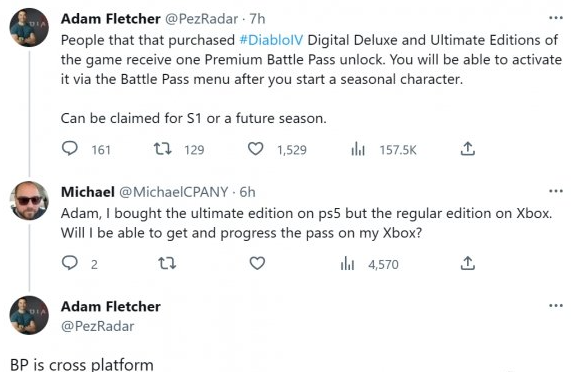Image resolution: width=574 pixels, height=372 pixels.
Task: Open @PezRadar handle in first tweet
Action: click(x=201, y=19)
